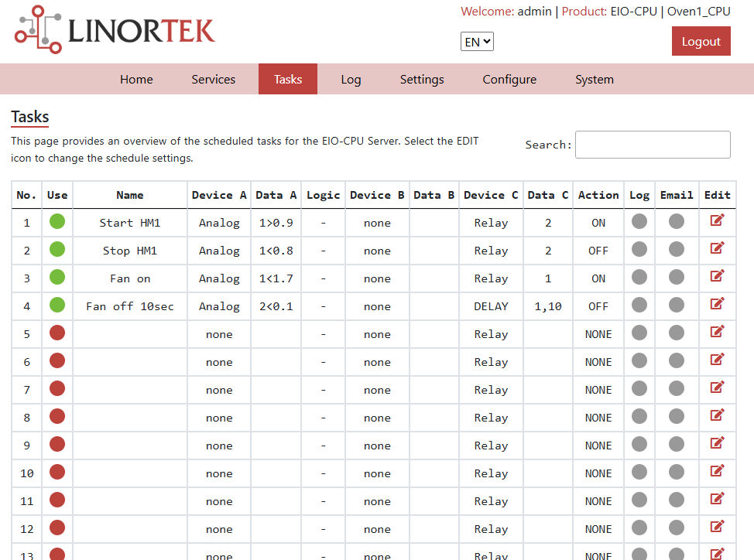Switch to the Settings tab

point(422,79)
